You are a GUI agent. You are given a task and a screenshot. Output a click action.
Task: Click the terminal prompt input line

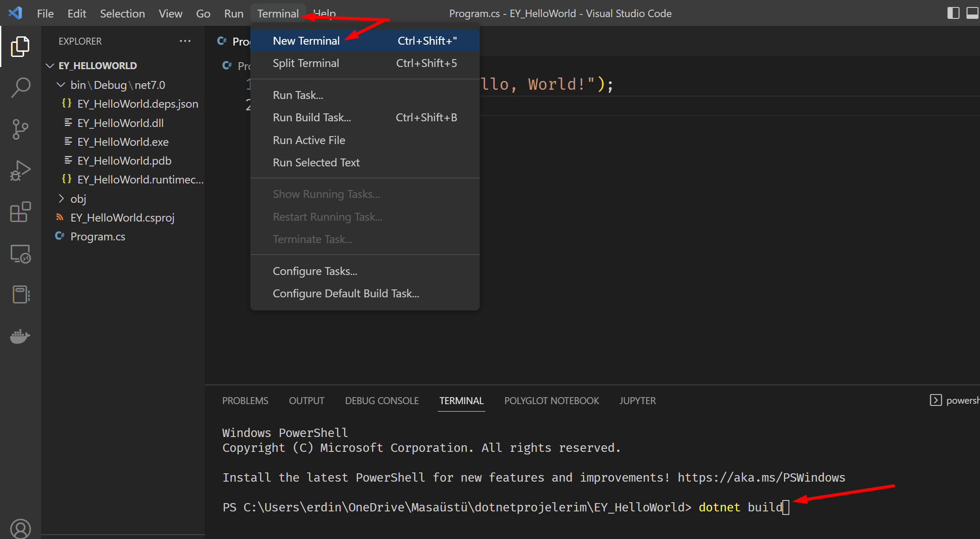[x=506, y=507]
